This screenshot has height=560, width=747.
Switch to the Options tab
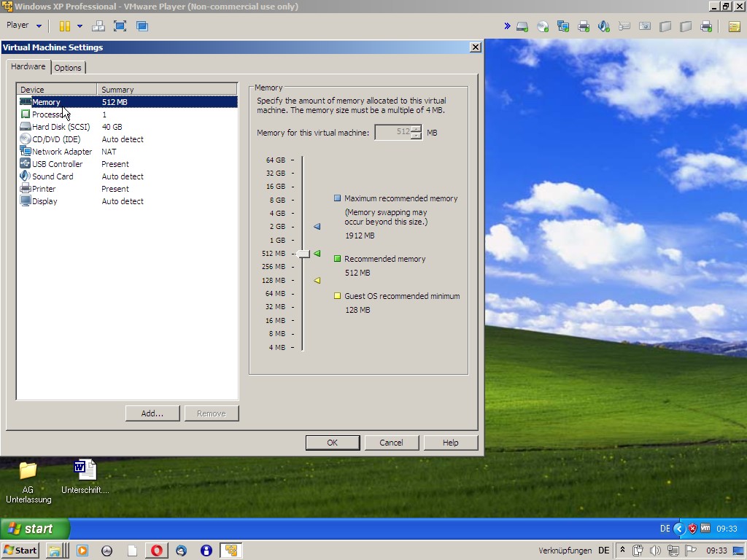point(68,68)
